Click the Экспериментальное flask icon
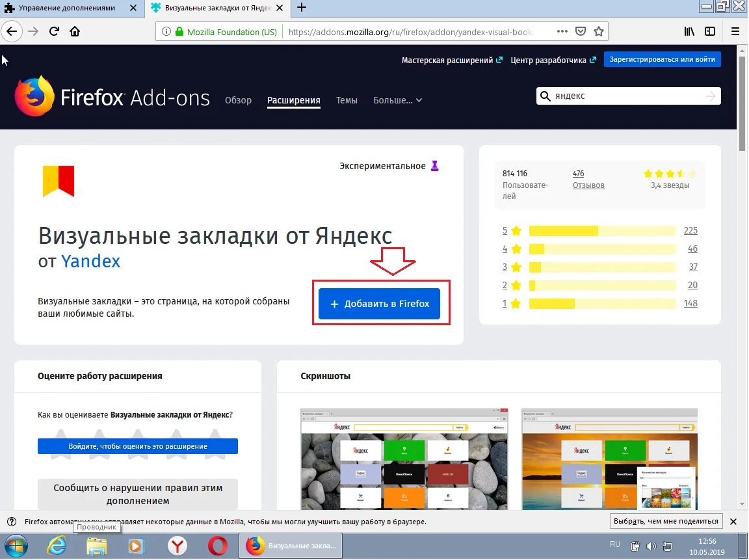Viewport: 749px width, 560px height. (x=435, y=166)
